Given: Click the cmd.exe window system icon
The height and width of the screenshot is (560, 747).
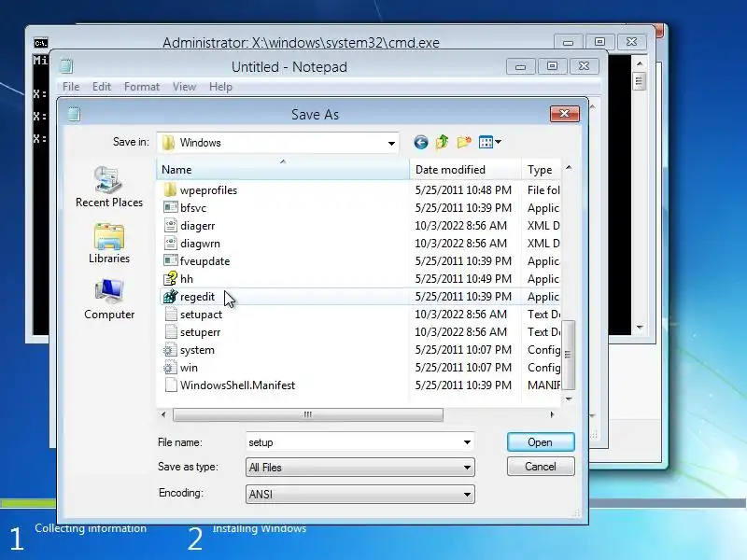Looking at the screenshot, I should (41, 43).
